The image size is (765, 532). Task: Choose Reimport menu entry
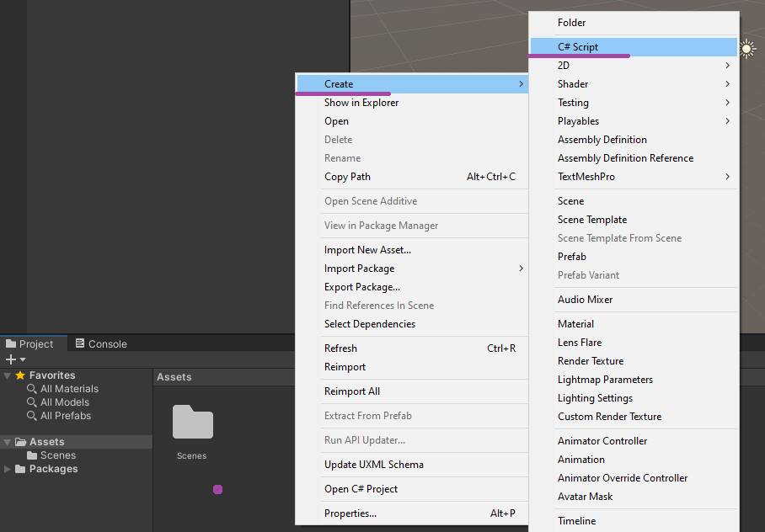(x=412, y=367)
